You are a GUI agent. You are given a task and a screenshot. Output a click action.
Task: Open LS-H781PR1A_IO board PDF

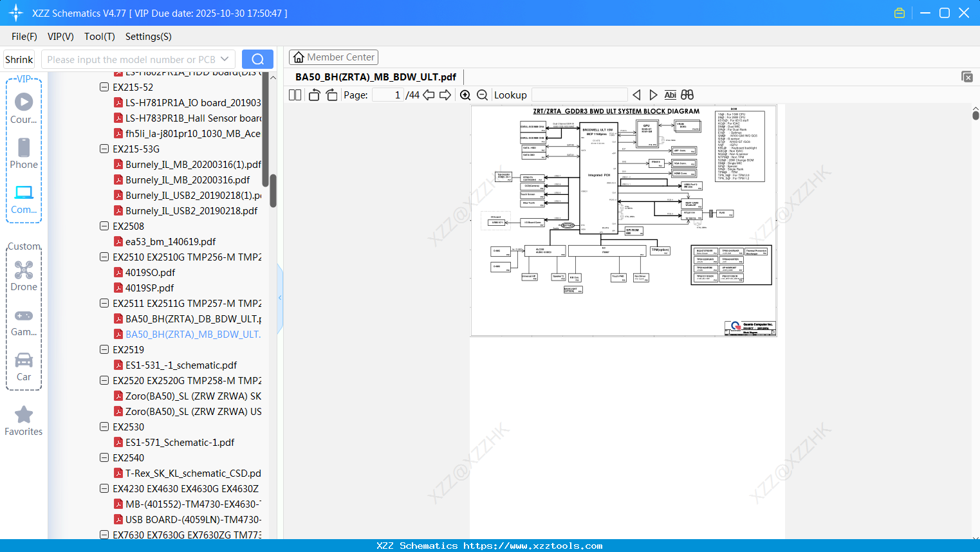tap(188, 102)
